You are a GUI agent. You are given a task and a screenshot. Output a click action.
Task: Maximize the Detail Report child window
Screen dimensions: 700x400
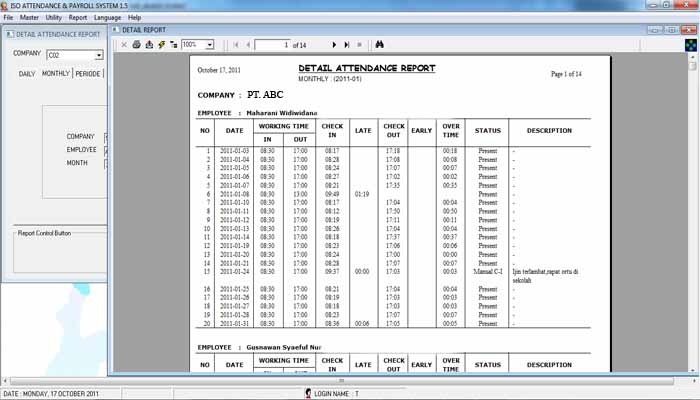coord(671,30)
